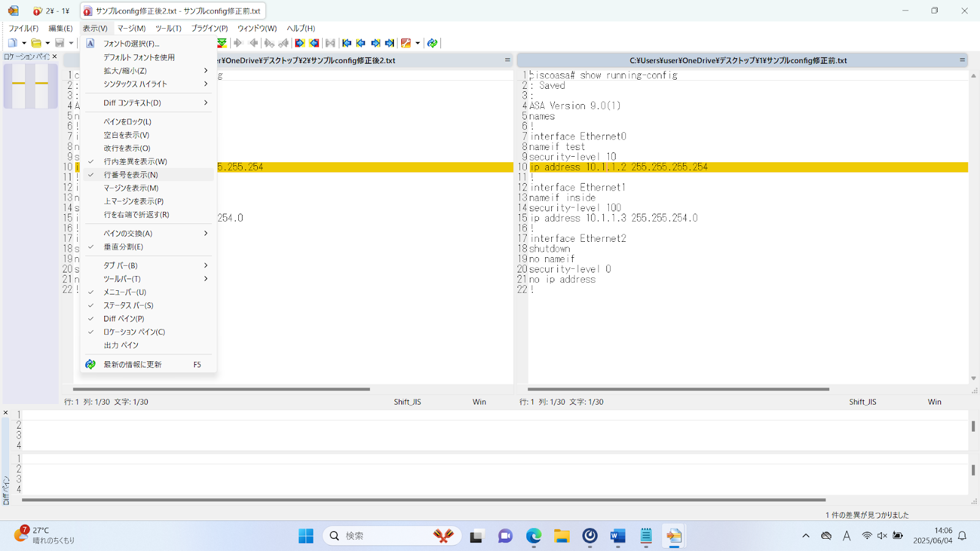This screenshot has height=551, width=980.
Task: Select the サンプルconfig修正後2.txt tab
Action: [173, 11]
